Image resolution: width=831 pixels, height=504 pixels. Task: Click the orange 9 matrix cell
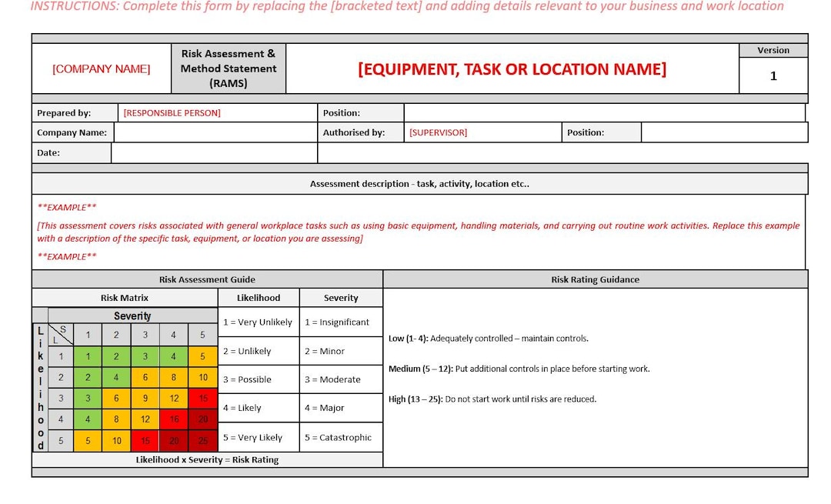click(x=145, y=398)
